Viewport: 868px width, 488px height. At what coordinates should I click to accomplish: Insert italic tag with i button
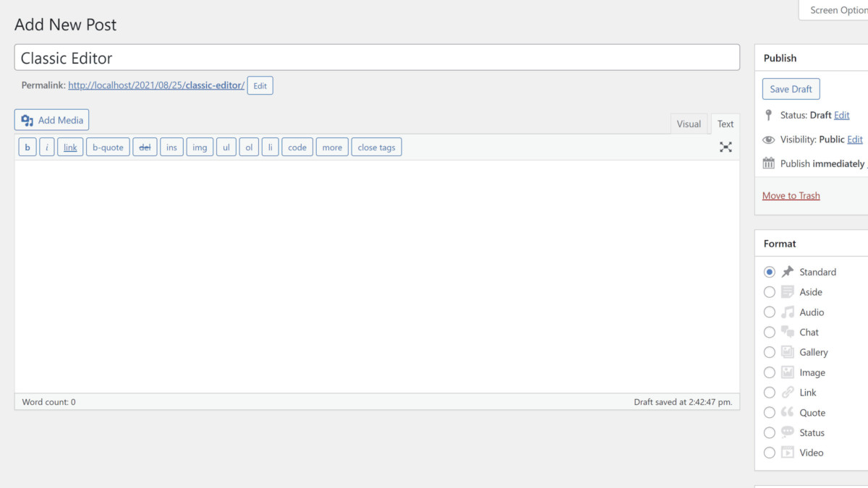tap(47, 147)
